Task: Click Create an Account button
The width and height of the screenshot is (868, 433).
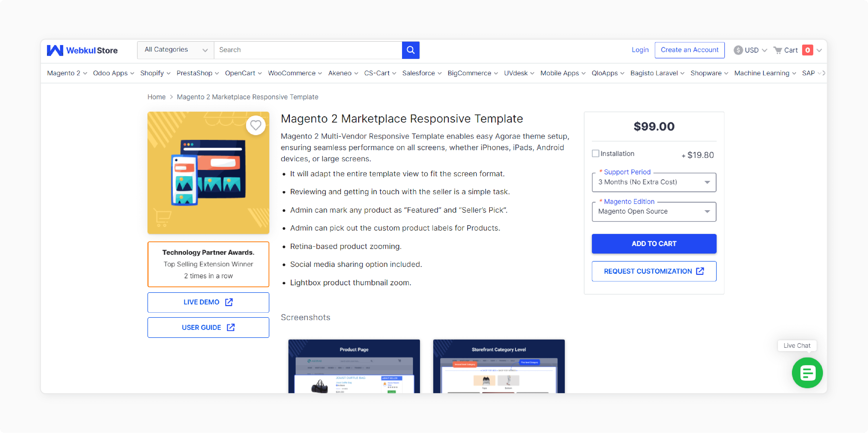Action: pyautogui.click(x=690, y=50)
